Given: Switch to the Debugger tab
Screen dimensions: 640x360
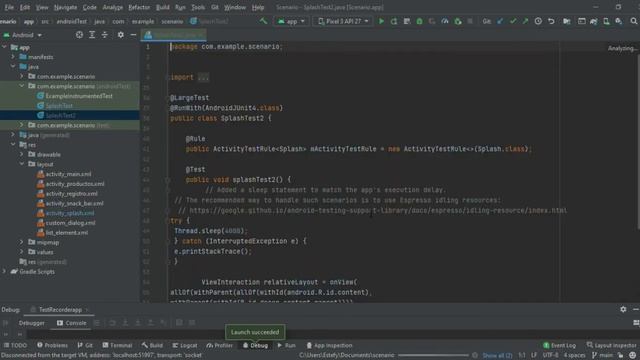Looking at the screenshot, I should pyautogui.click(x=31, y=323).
